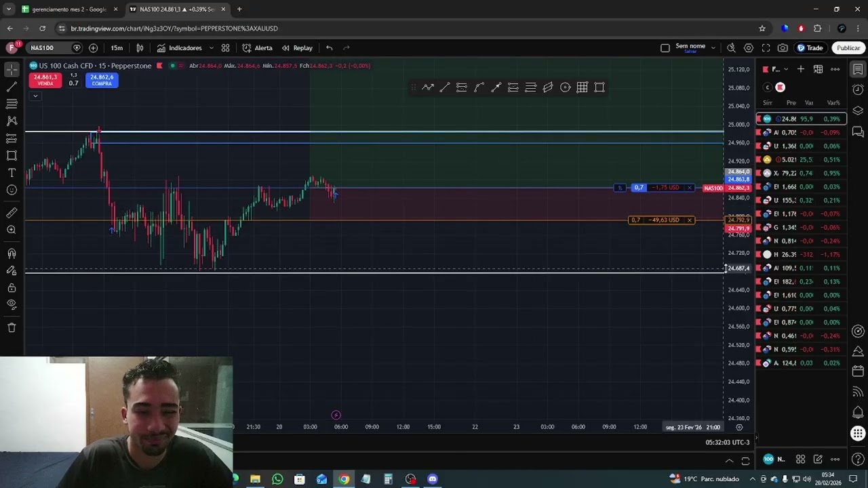Open the forecasting and measurement tools
868x488 pixels.
point(12,138)
